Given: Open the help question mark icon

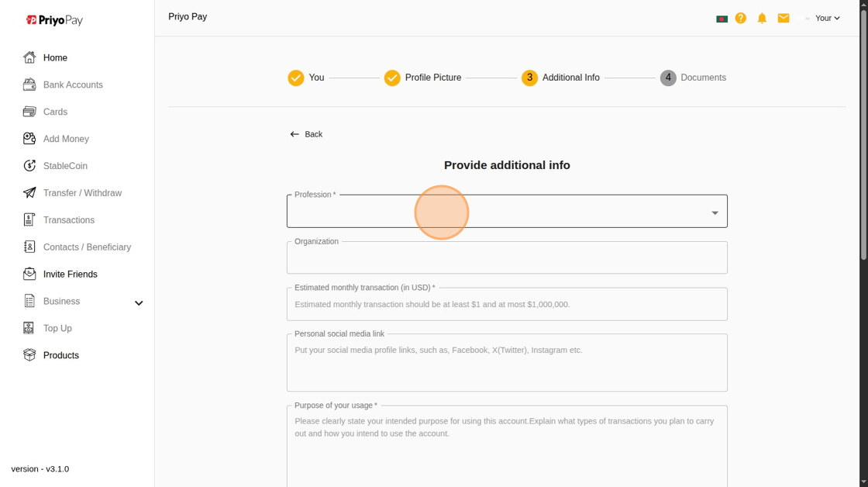Looking at the screenshot, I should point(741,18).
